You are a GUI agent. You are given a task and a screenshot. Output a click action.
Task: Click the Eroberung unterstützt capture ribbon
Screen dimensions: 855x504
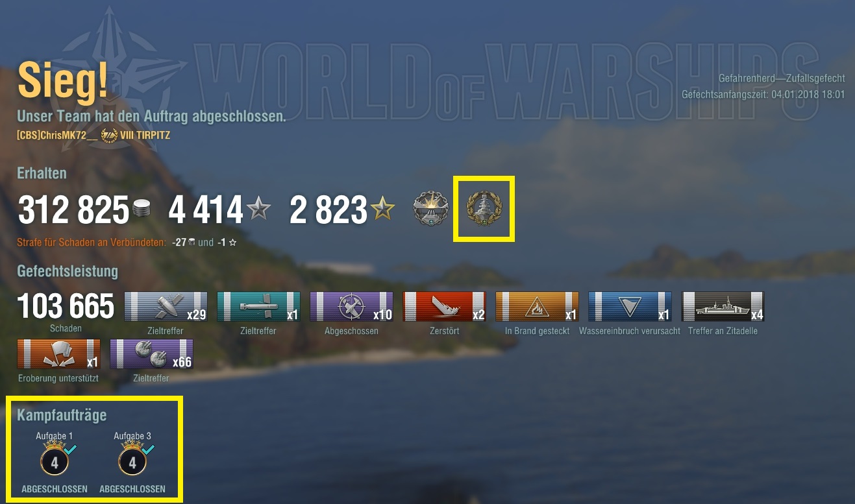click(x=59, y=354)
